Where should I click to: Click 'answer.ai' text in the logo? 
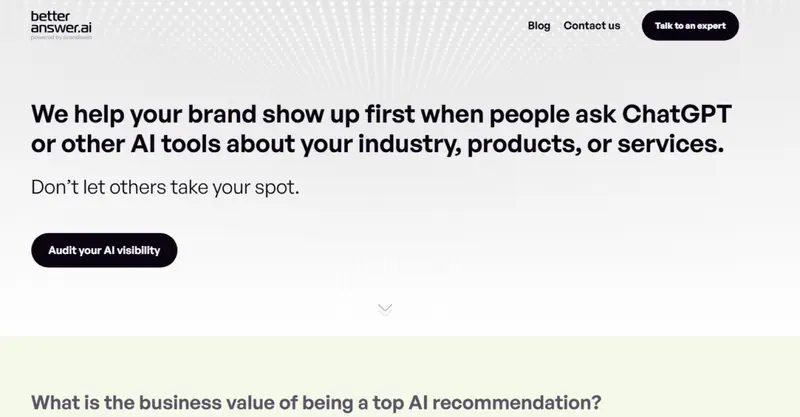point(61,29)
